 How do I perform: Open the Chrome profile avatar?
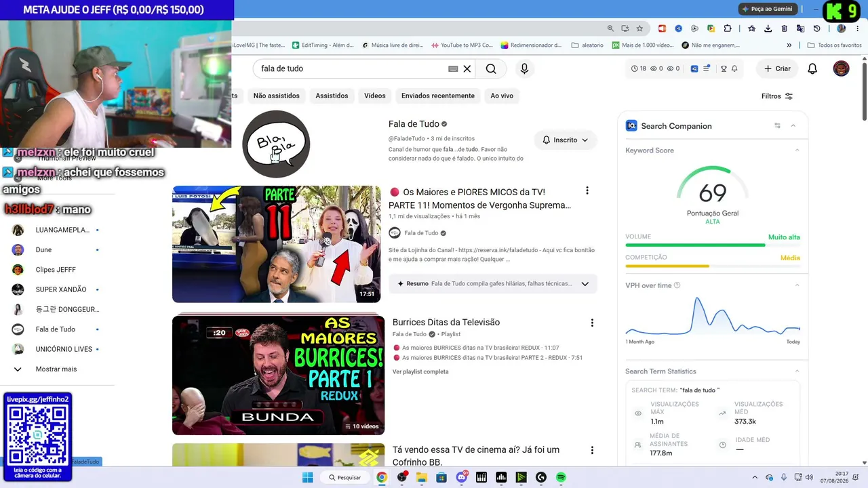(x=841, y=28)
